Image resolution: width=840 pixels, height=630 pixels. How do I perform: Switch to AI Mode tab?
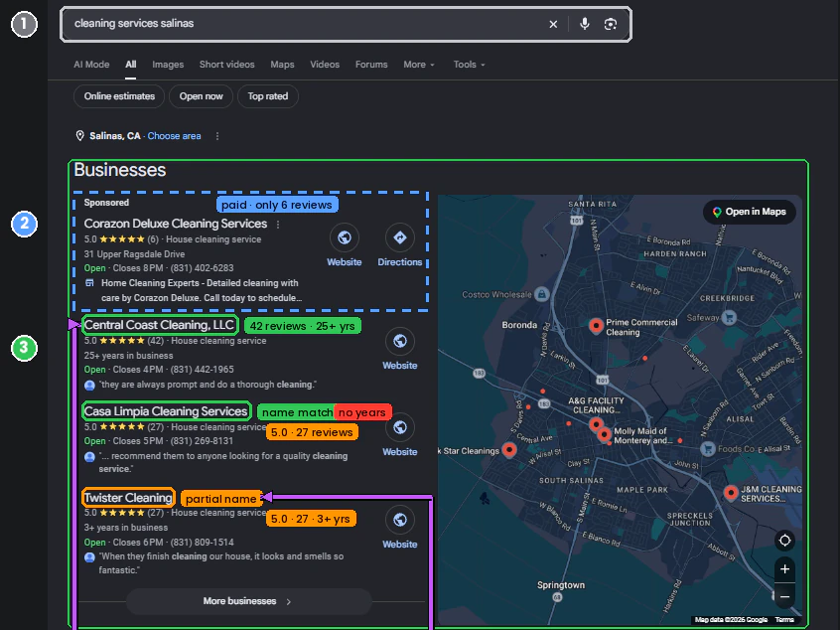pos(91,65)
